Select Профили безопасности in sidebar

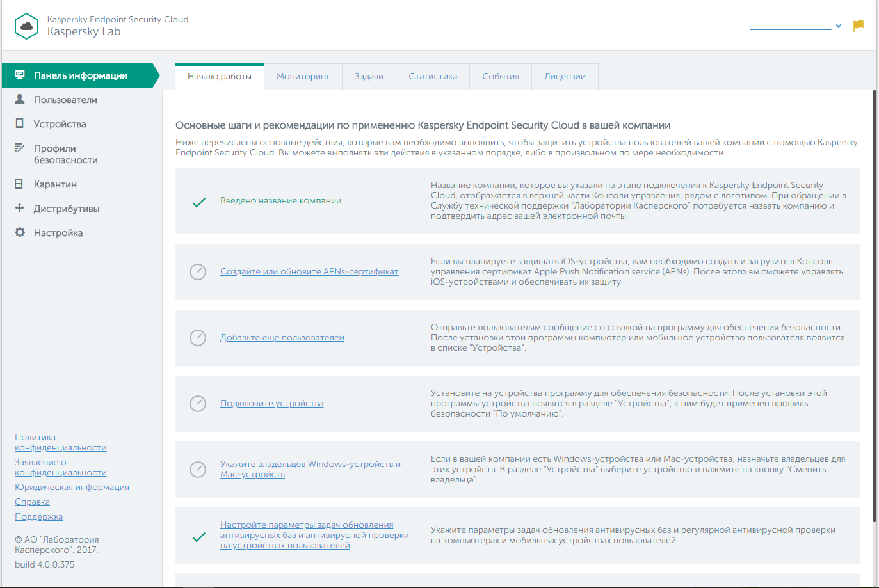65,154
